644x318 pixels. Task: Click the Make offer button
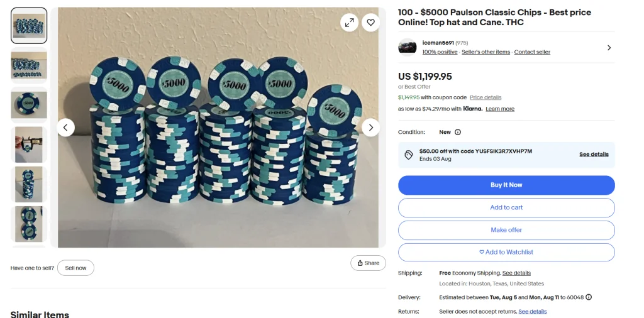coord(506,230)
